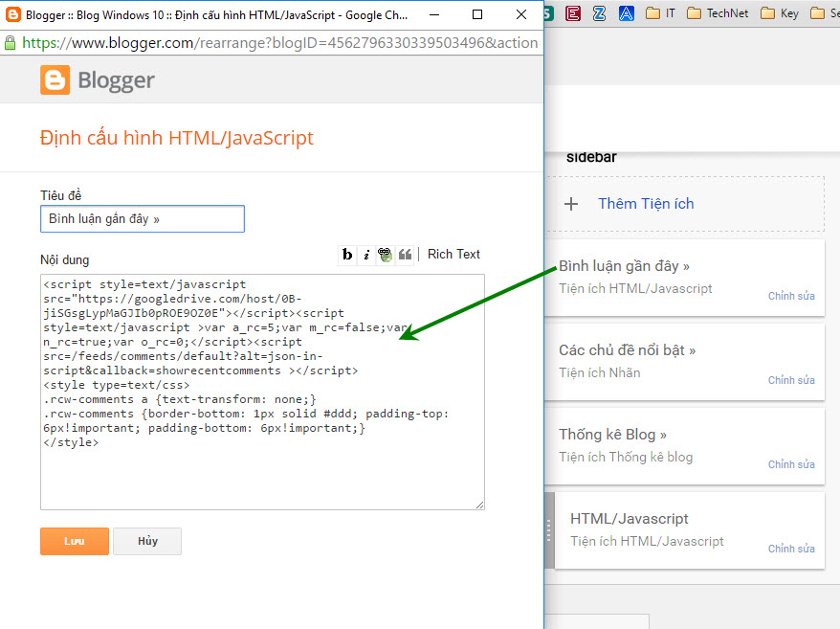Image resolution: width=840 pixels, height=629 pixels.
Task: Click the secure padlock icon in the address bar
Action: [x=11, y=43]
